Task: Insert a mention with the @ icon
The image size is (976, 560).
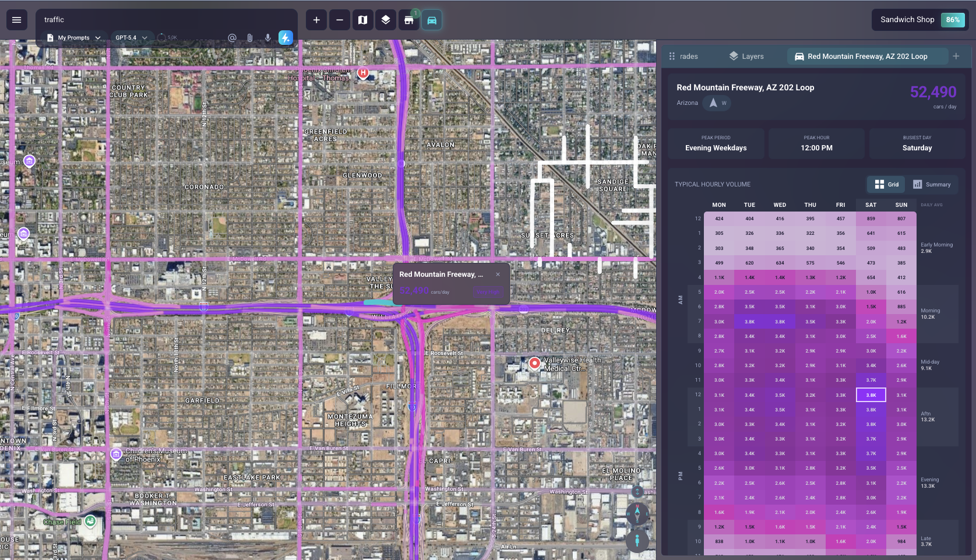Action: pos(232,38)
